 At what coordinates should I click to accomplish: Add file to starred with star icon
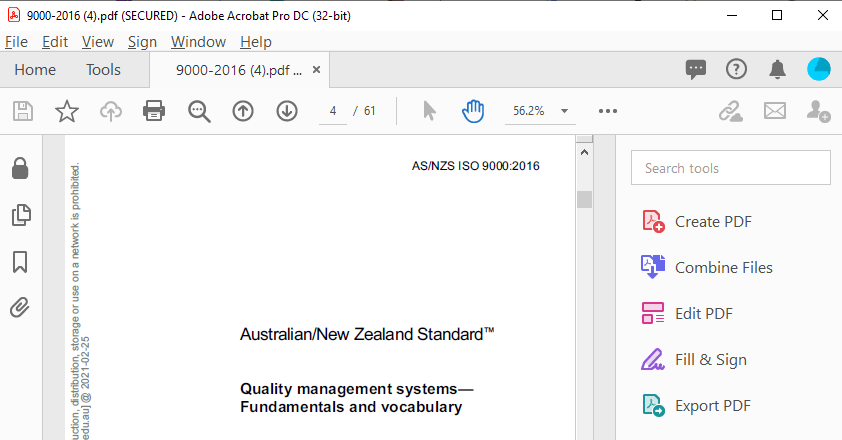pyautogui.click(x=67, y=111)
